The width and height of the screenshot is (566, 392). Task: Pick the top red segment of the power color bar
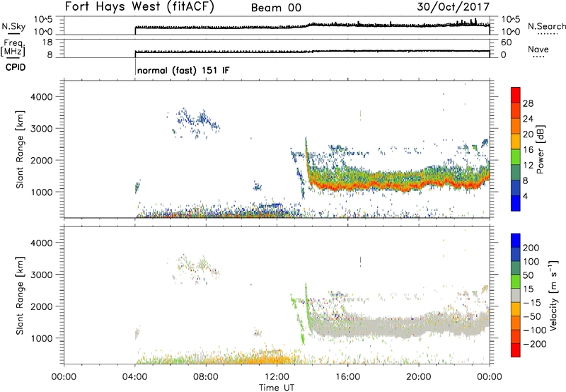point(516,95)
